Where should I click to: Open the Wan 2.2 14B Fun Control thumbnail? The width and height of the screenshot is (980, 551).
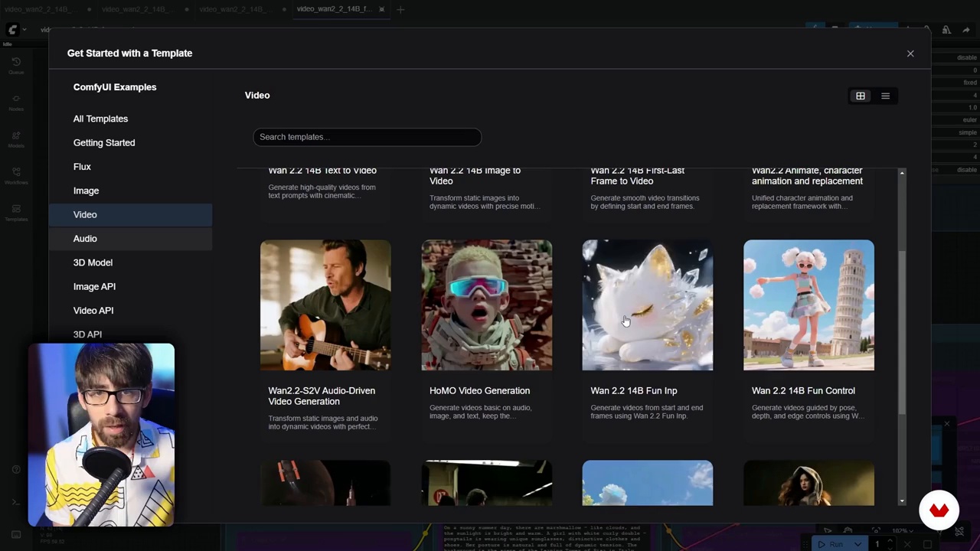click(808, 305)
